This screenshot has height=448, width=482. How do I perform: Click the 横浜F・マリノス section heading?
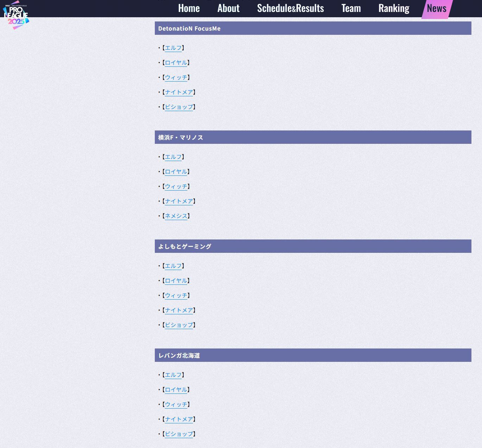313,137
